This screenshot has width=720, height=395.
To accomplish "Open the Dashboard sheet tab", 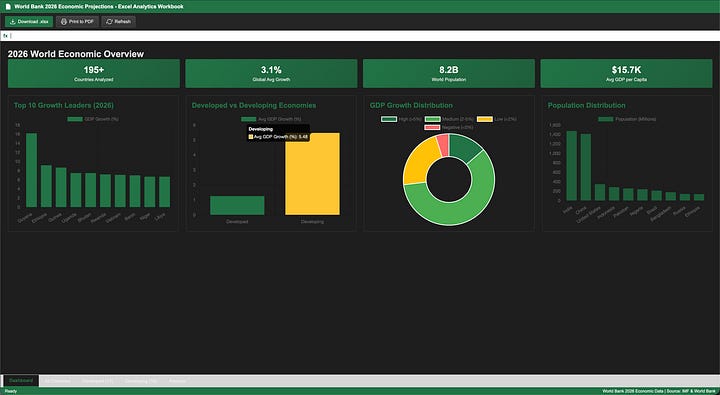I will 21,381.
